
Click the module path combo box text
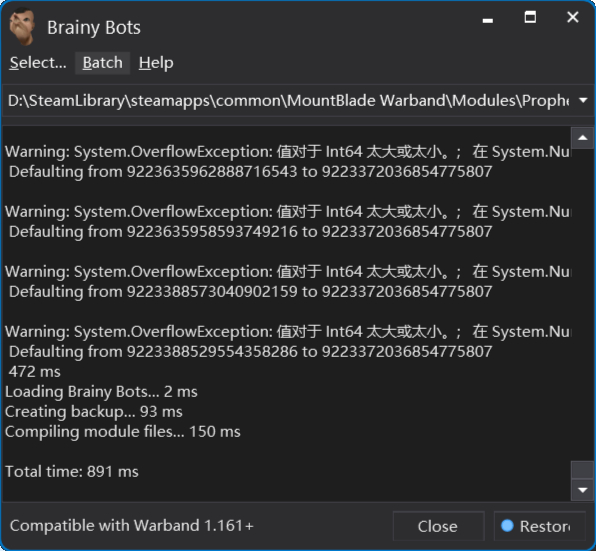[289, 101]
